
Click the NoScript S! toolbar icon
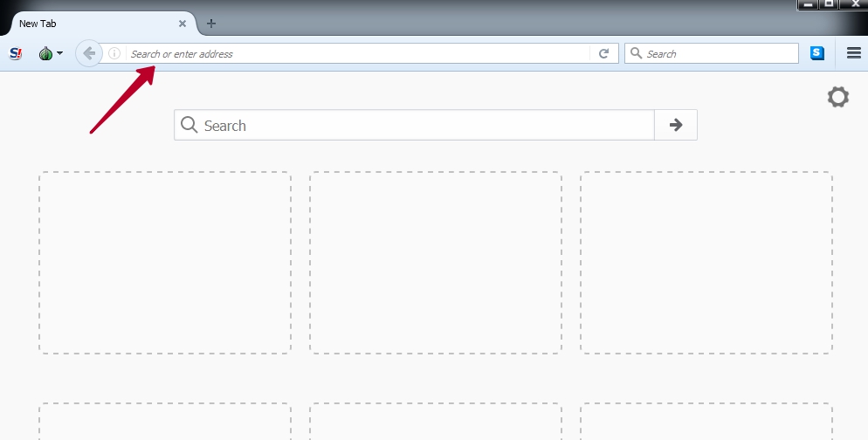pos(16,54)
